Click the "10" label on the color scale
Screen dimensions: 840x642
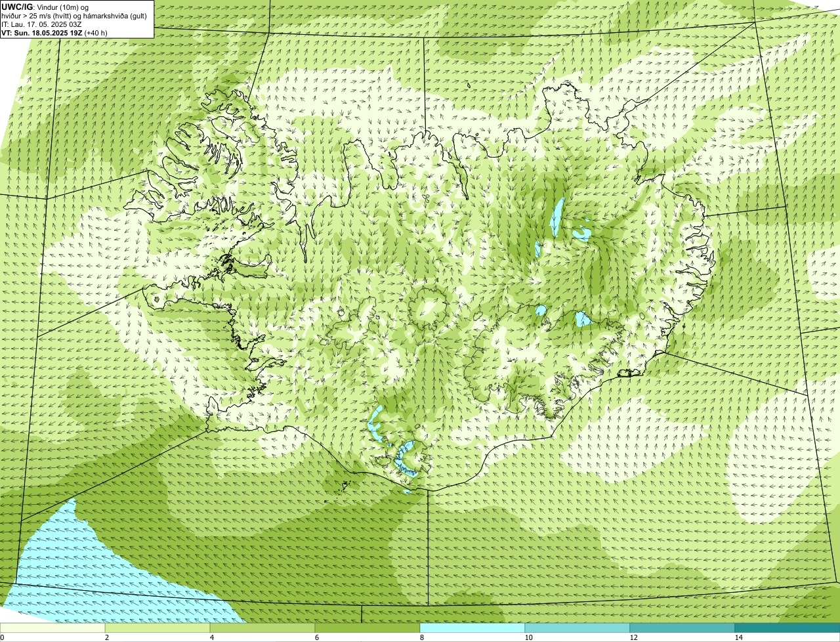(528, 637)
